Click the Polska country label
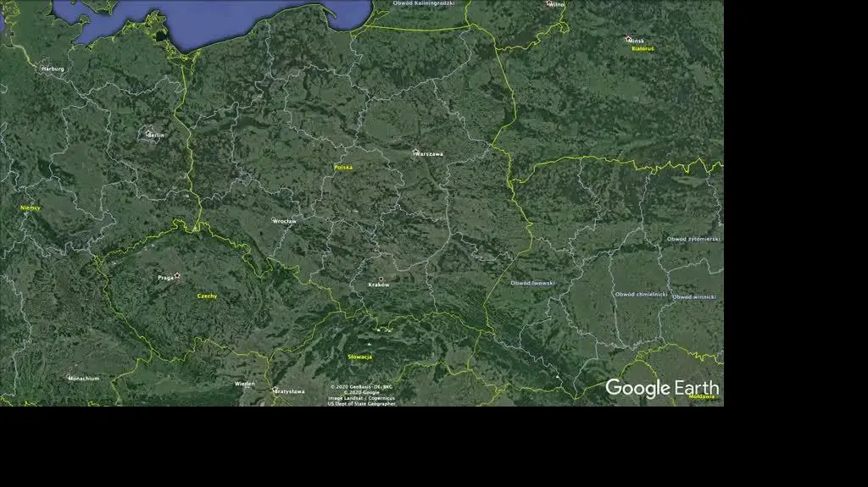 [x=343, y=168]
